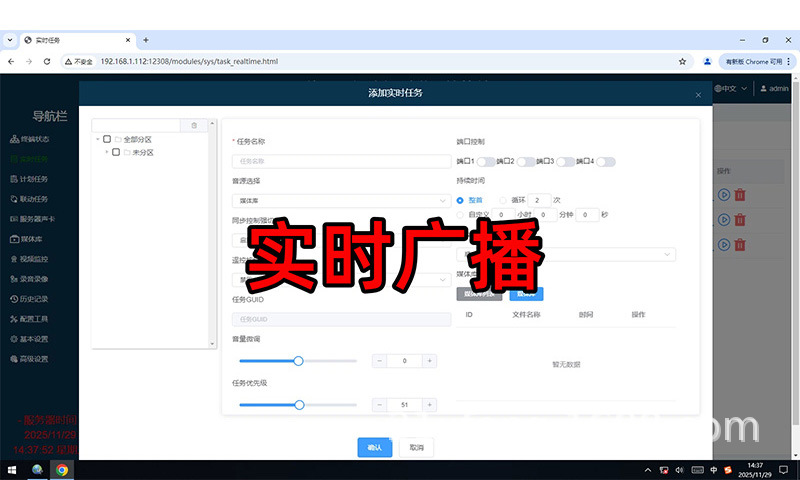This screenshot has height=480, width=800.
Task: Select the 整首 duration radio button
Action: pos(460,200)
